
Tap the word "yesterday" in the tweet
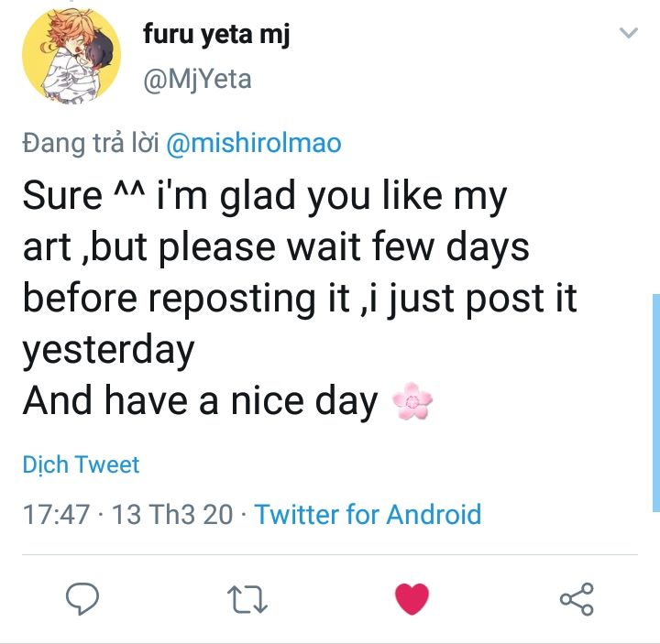pyautogui.click(x=108, y=350)
